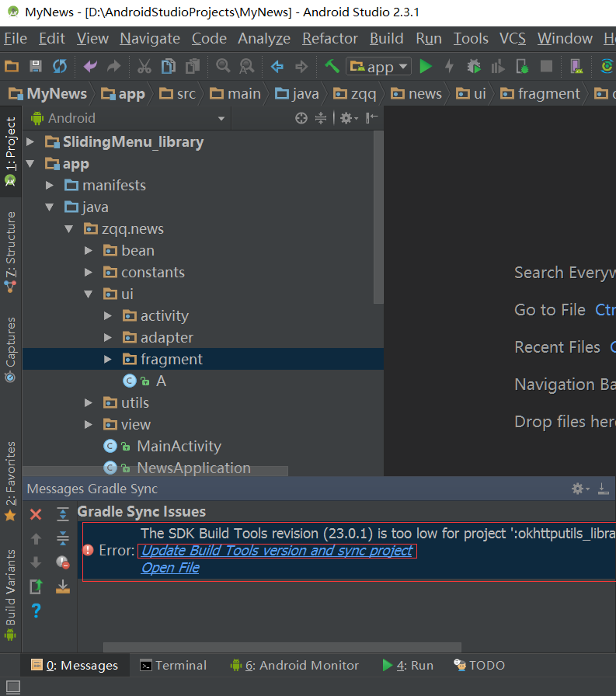Open Replace with the magnifier-A icon
Image resolution: width=616 pixels, height=696 pixels.
[247, 67]
